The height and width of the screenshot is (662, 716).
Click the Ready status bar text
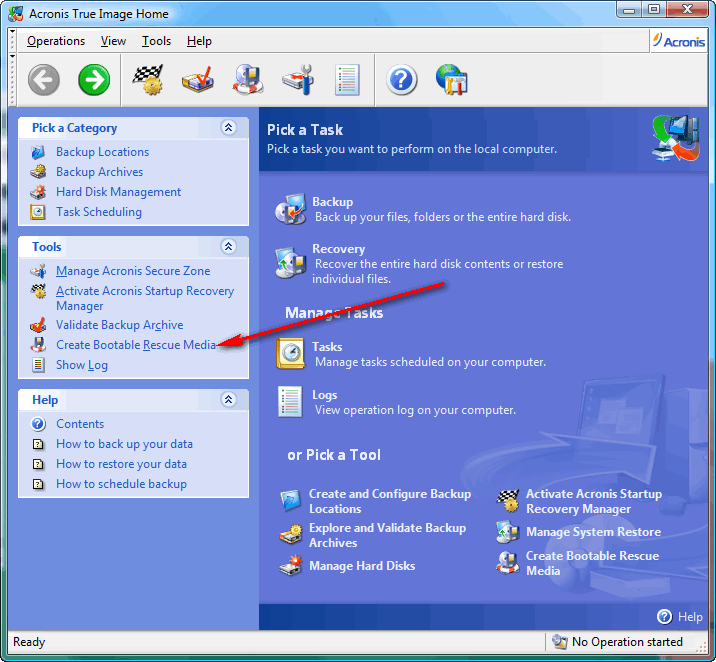coord(29,642)
